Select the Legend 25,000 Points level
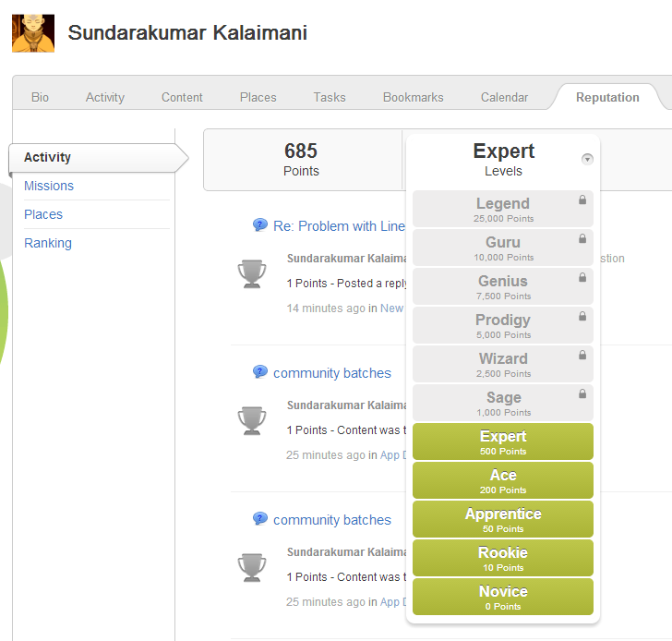This screenshot has height=641, width=672. [x=503, y=209]
